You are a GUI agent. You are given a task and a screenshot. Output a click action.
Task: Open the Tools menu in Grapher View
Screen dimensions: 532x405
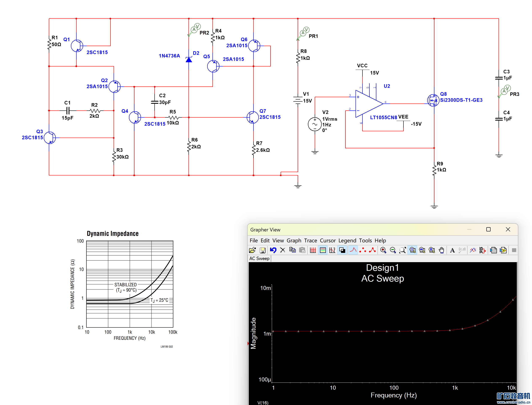click(x=365, y=240)
